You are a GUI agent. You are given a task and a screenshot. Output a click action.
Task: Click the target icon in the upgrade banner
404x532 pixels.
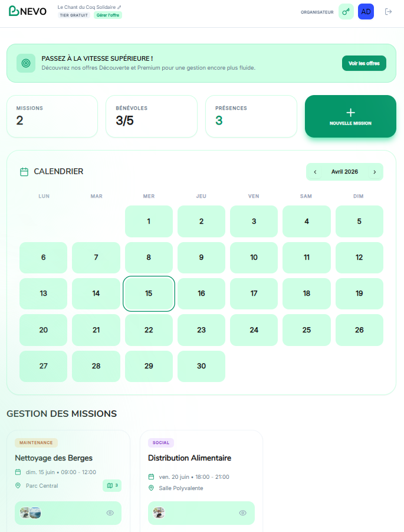pyautogui.click(x=26, y=63)
